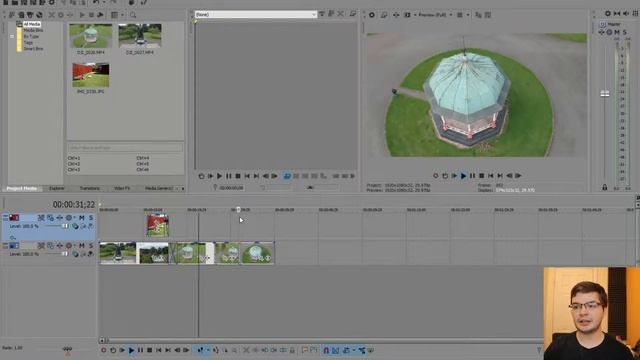The image size is (640, 360).
Task: Select the first windmill clip on second track
Action: (x=118, y=253)
